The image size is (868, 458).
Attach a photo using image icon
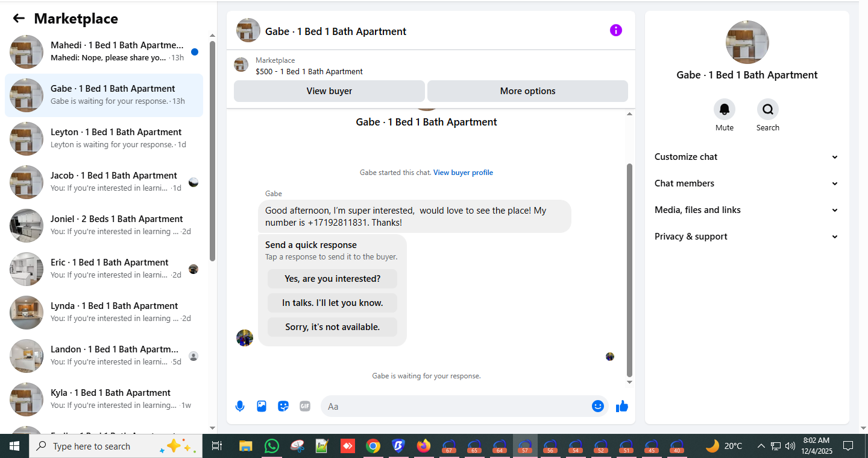pos(262,406)
